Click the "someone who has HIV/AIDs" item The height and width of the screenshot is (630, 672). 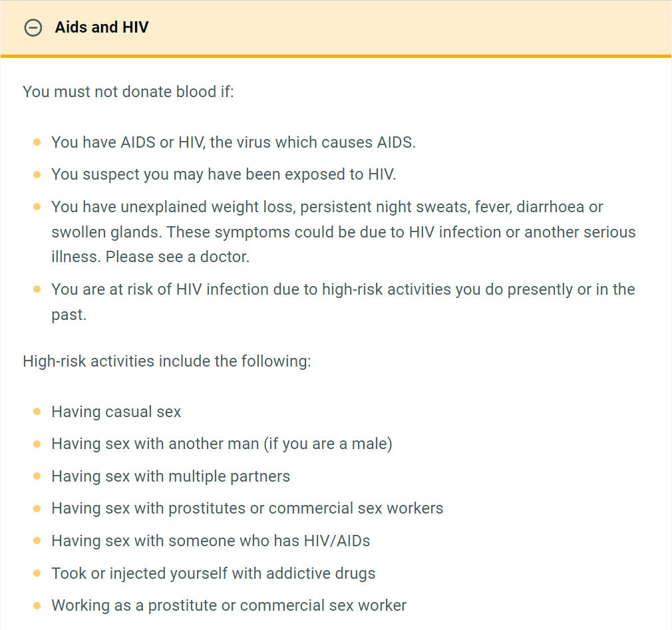tap(211, 541)
